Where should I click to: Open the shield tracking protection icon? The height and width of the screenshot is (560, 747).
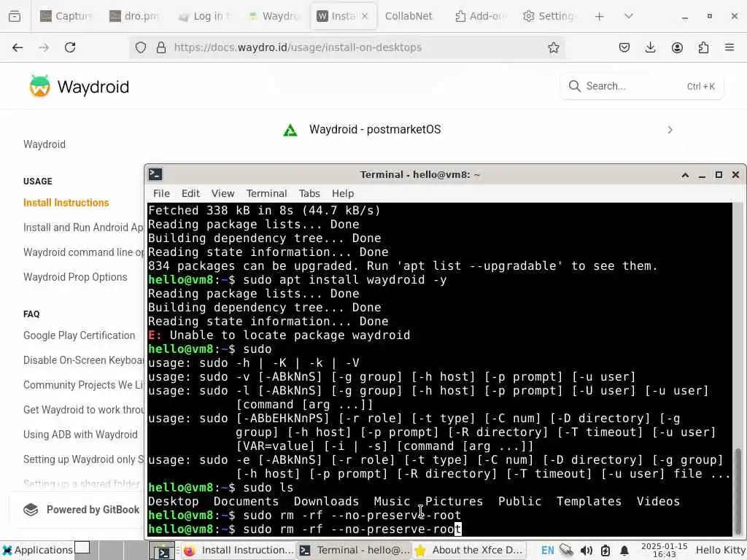click(141, 47)
